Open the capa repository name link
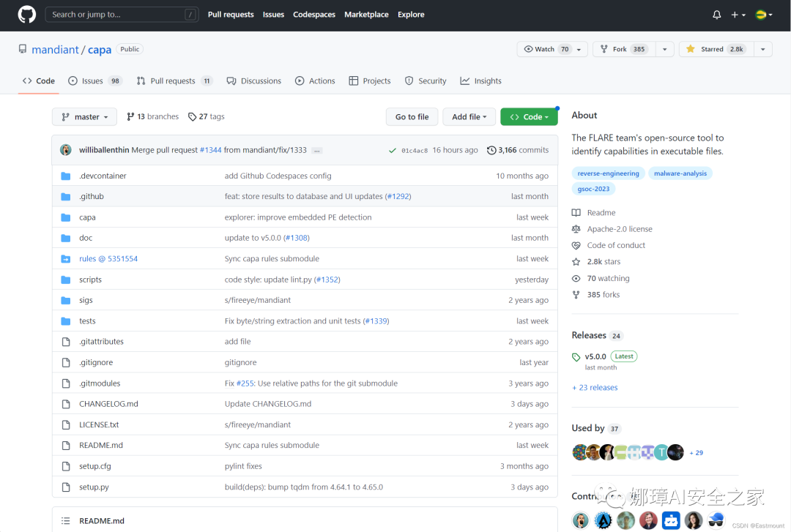Image resolution: width=791 pixels, height=532 pixels. pyautogui.click(x=100, y=50)
